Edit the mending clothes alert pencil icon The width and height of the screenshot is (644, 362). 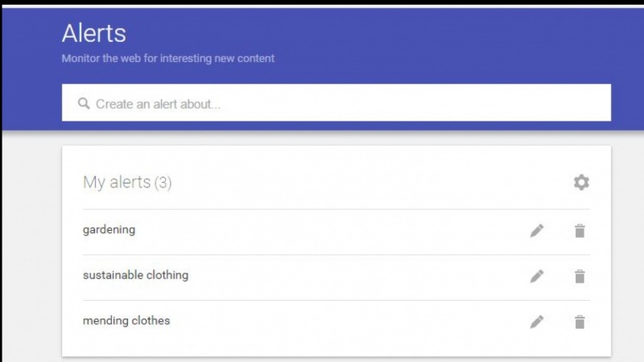click(537, 322)
